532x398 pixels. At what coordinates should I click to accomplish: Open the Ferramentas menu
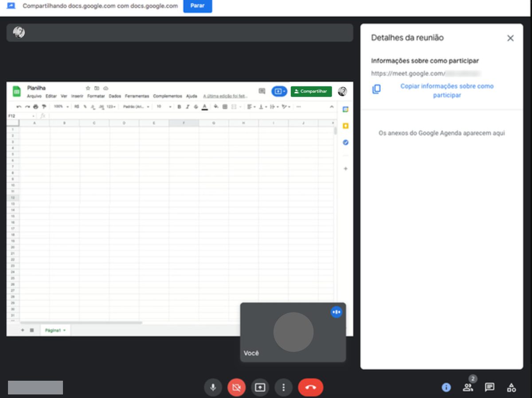pyautogui.click(x=137, y=96)
